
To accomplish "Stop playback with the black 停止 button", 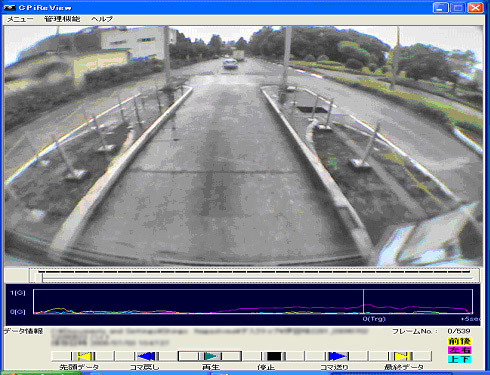I will 273,356.
